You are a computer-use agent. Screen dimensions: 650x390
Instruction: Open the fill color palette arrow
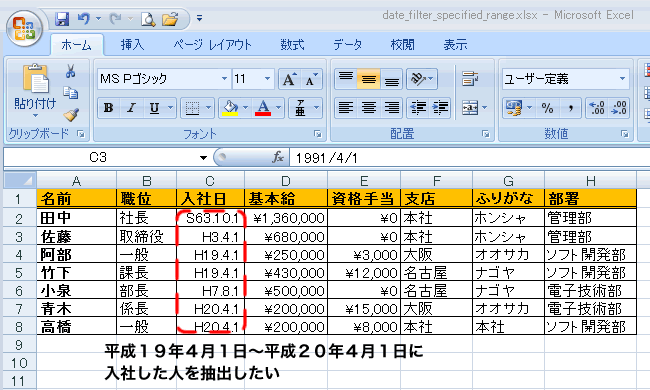245,108
